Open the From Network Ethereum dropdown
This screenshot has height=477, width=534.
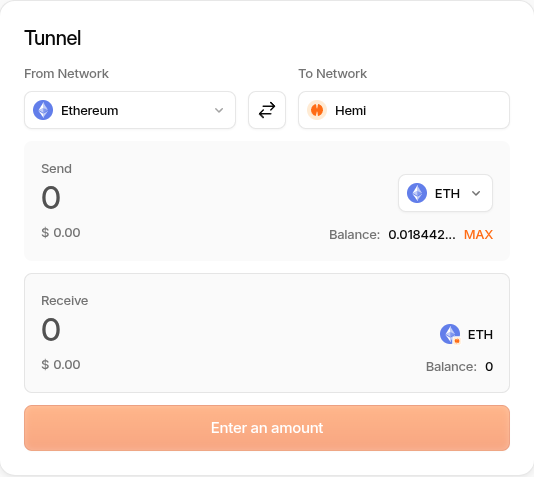(130, 110)
